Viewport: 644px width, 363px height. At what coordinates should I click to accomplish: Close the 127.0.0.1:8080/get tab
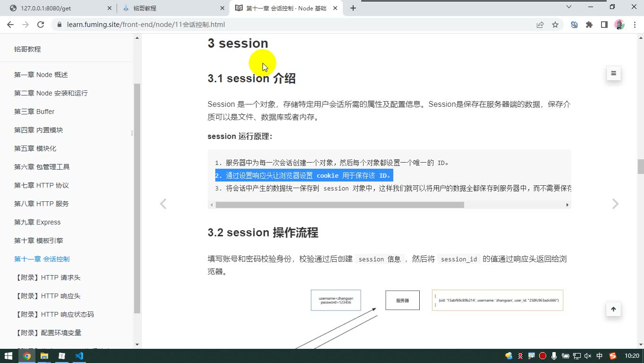[x=110, y=8]
